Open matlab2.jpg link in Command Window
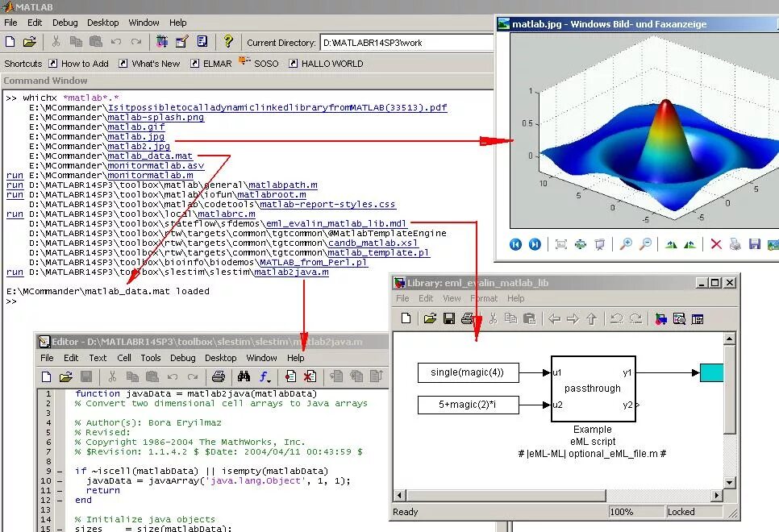 click(139, 146)
